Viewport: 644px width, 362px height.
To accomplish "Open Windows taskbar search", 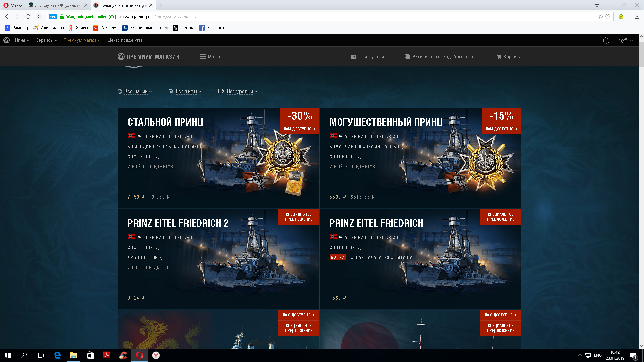I will [x=24, y=355].
